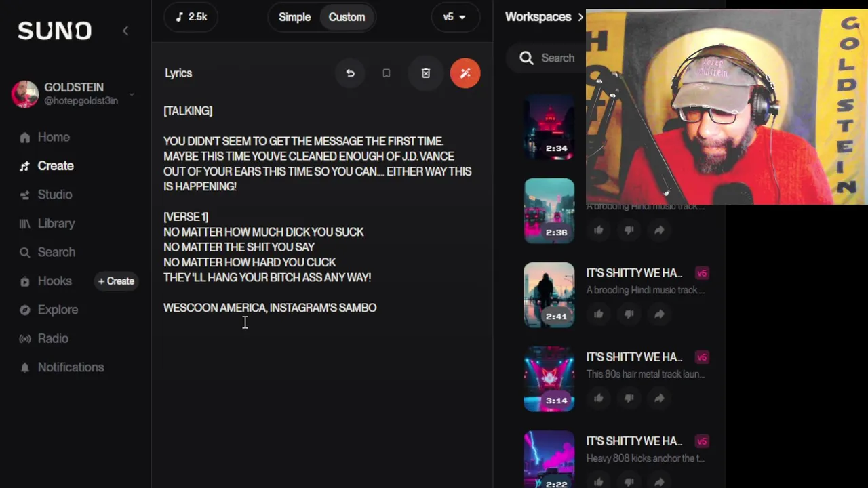Like the 3:14 song with thumbs up
Viewport: 868px width, 488px height.
point(599,399)
